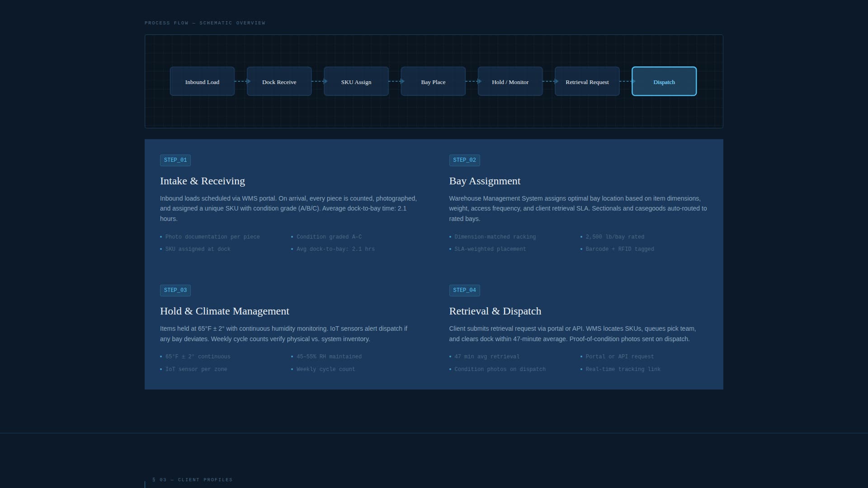Image resolution: width=868 pixels, height=488 pixels.
Task: Click 'PROCESS FLOW — SCHEMATIC OVERVIEW' label
Action: pyautogui.click(x=205, y=23)
